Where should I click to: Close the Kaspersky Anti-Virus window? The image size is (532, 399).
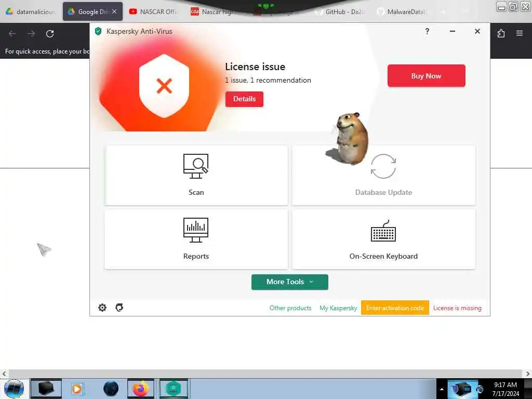(x=477, y=31)
